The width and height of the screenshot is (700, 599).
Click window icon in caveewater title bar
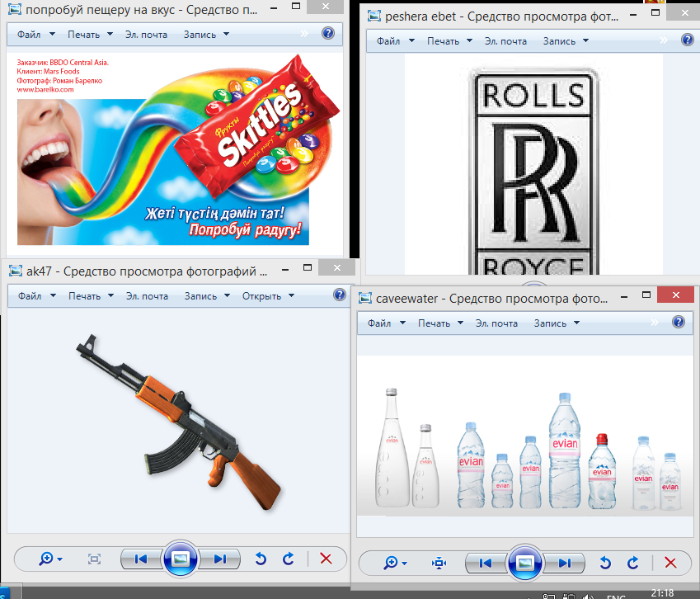click(365, 298)
